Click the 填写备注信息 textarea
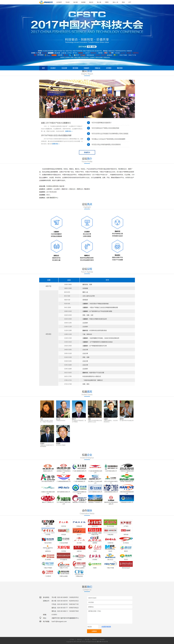Screen dimensions: 174x644 coord(109,616)
